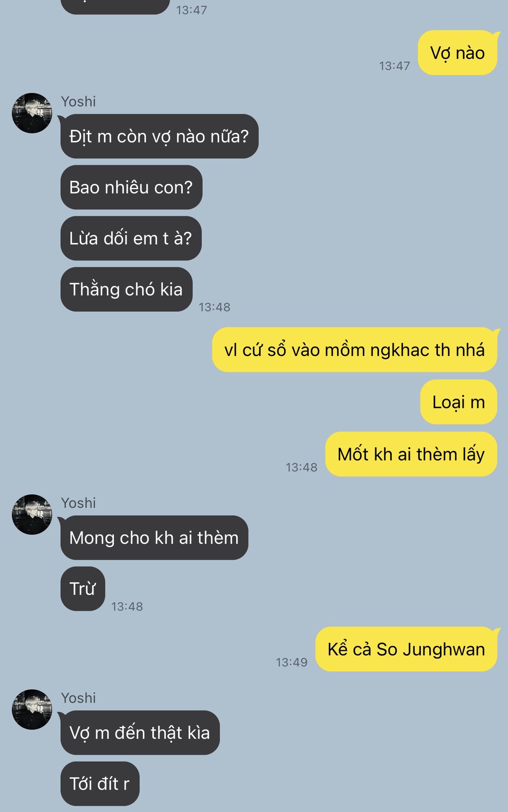This screenshot has width=508, height=812.
Task: Select the 'Tới đít r' message bubble
Action: coord(100,784)
